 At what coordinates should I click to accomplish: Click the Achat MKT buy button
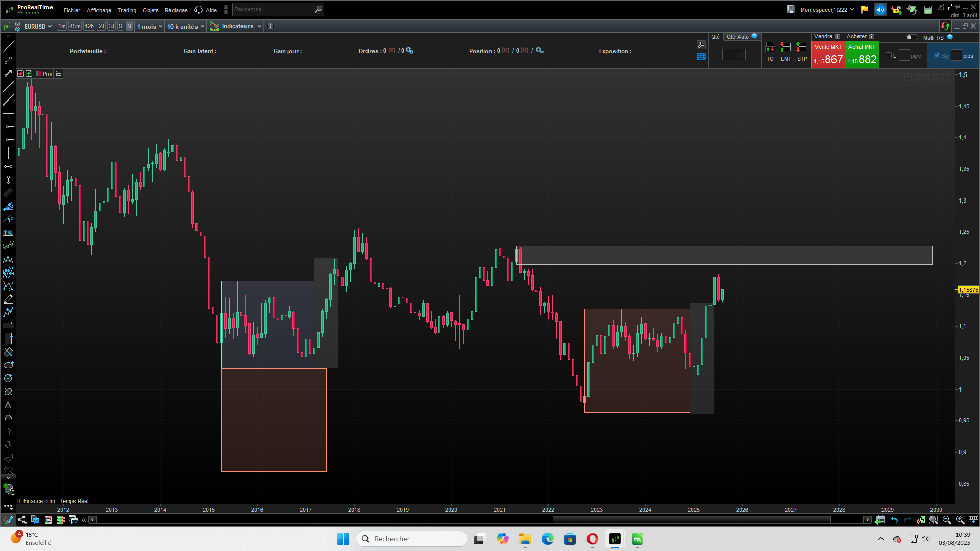pyautogui.click(x=862, y=55)
